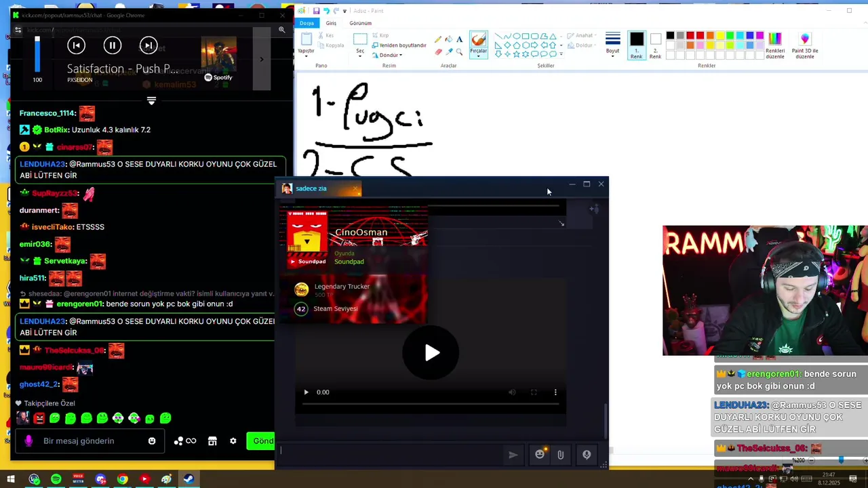The height and width of the screenshot is (488, 868).
Task: Select the Magnifier tool in Paint
Action: tap(459, 52)
